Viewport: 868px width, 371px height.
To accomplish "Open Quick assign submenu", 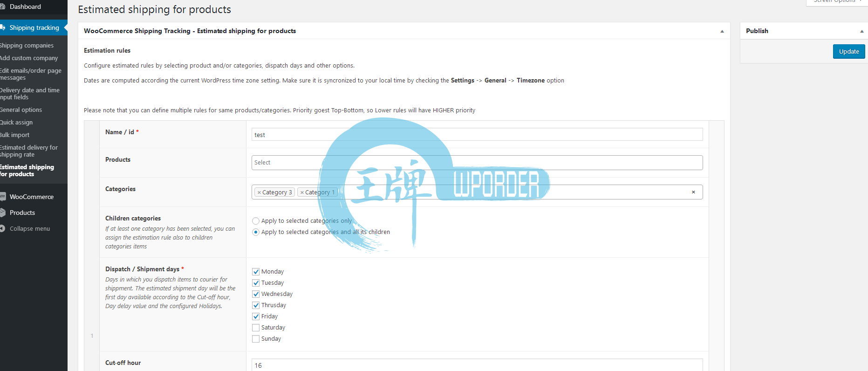I will click(16, 123).
